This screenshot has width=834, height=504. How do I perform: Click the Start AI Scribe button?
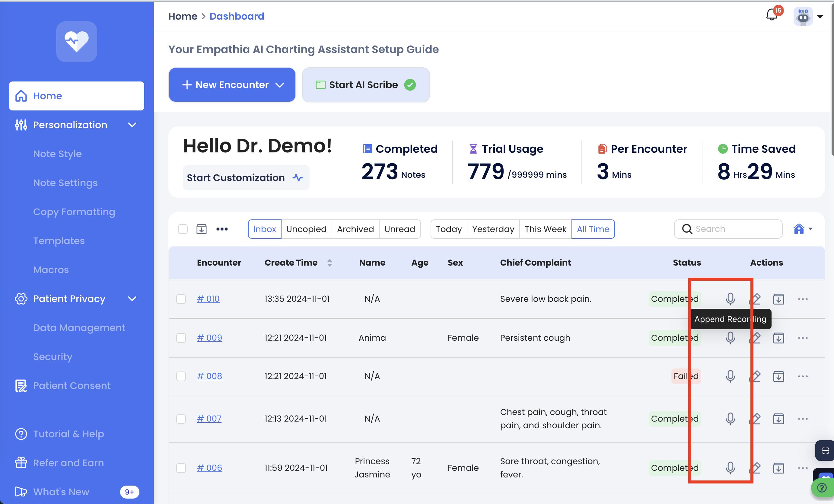tap(365, 85)
